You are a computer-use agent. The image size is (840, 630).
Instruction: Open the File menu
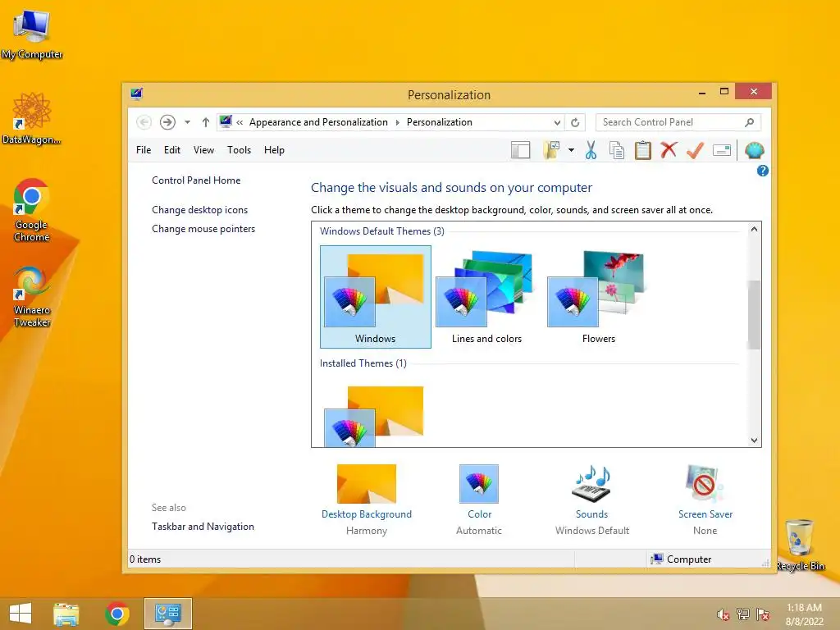[x=144, y=150]
